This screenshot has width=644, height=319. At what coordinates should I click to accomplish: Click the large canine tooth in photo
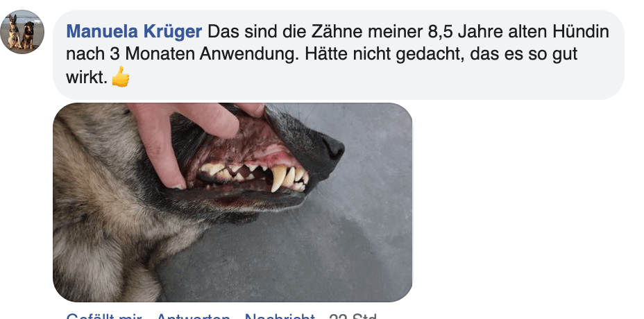pyautogui.click(x=279, y=178)
